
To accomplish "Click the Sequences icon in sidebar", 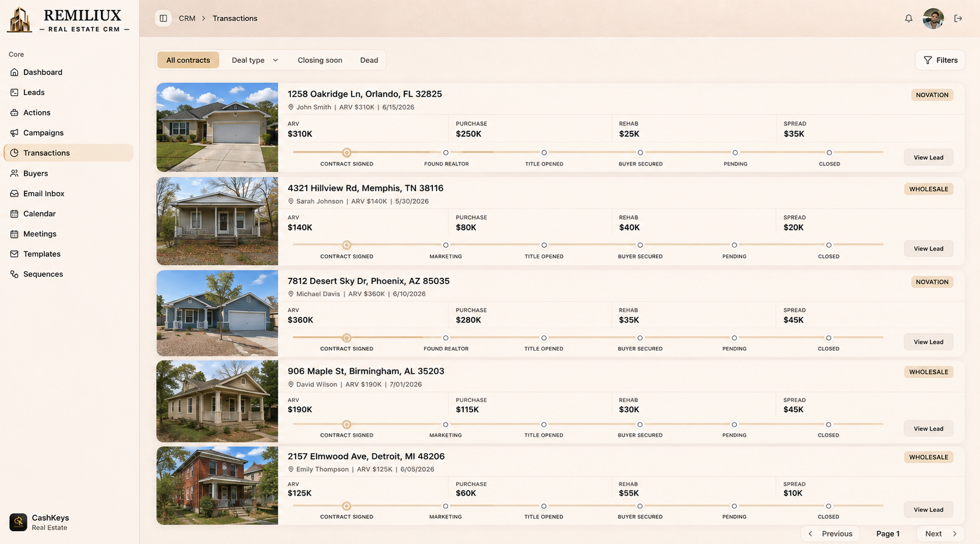I will (15, 274).
